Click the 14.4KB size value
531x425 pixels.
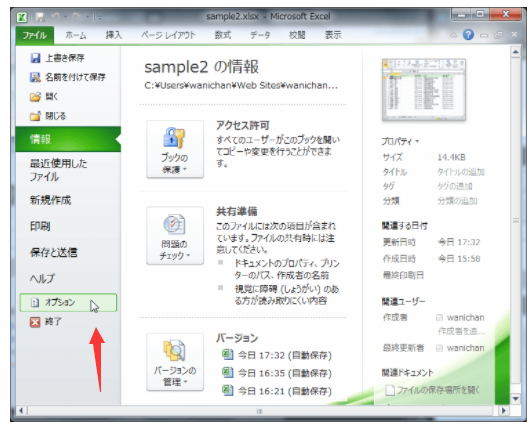(451, 157)
